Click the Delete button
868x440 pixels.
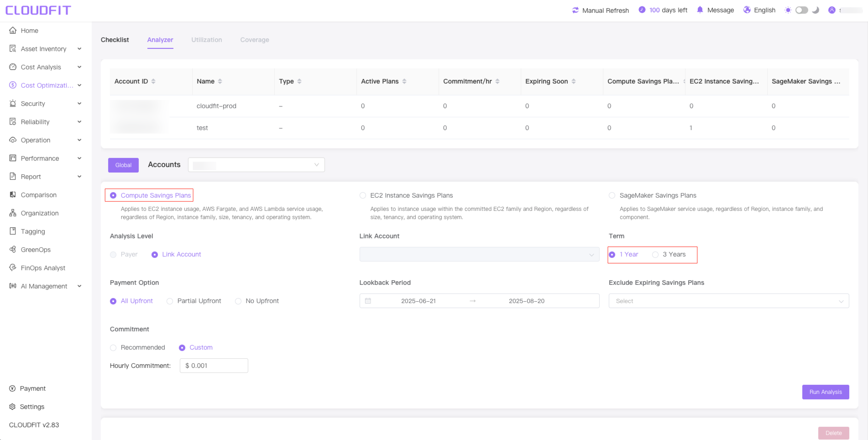click(834, 433)
